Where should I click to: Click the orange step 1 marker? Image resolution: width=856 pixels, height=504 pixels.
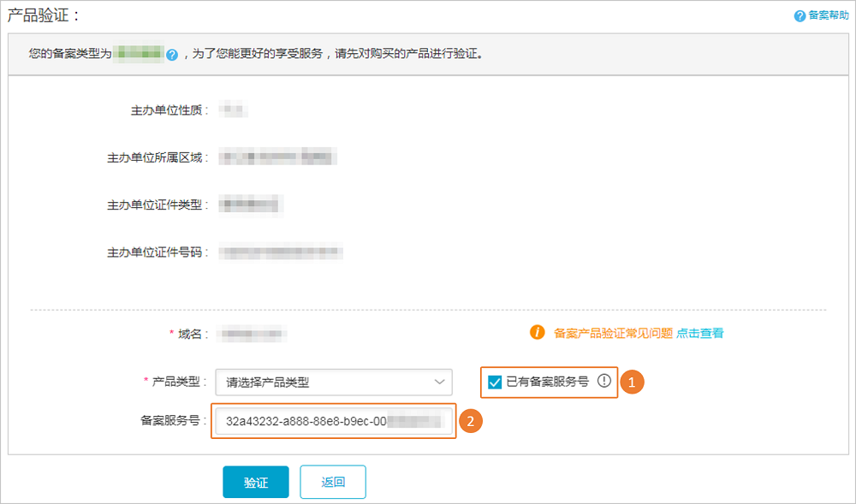coord(632,382)
